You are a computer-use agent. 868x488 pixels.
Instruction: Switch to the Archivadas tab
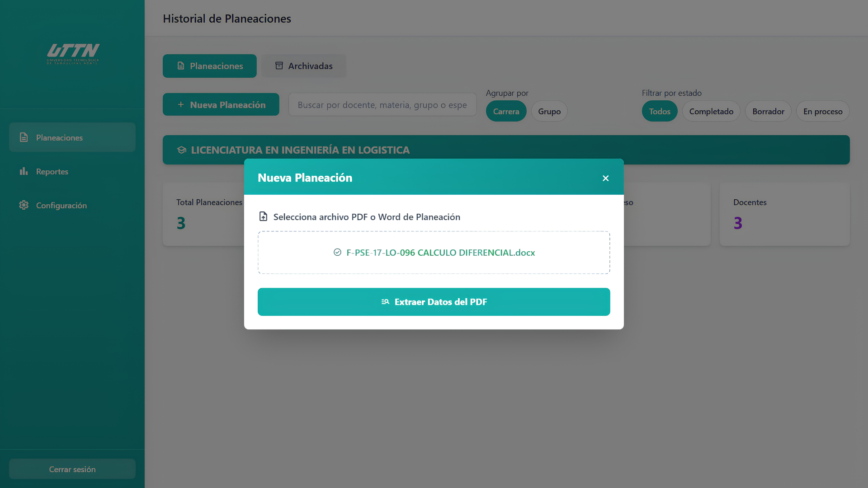304,66
